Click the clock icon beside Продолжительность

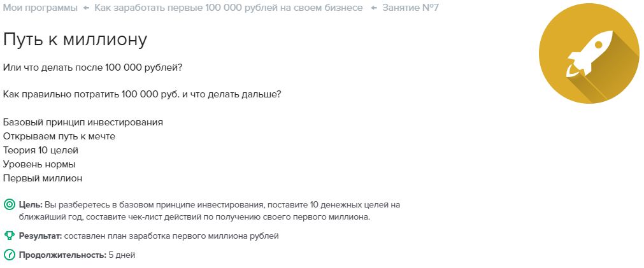(x=9, y=255)
